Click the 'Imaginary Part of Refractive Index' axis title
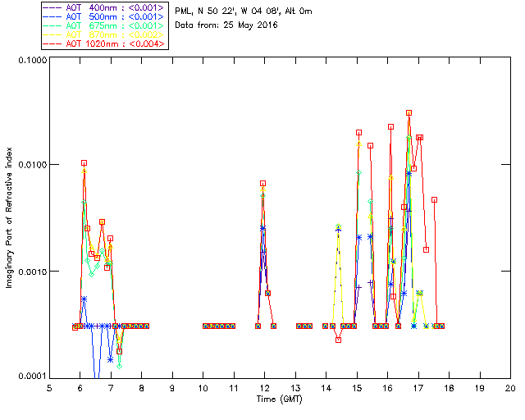Image resolution: width=525 pixels, height=420 pixels. point(9,217)
